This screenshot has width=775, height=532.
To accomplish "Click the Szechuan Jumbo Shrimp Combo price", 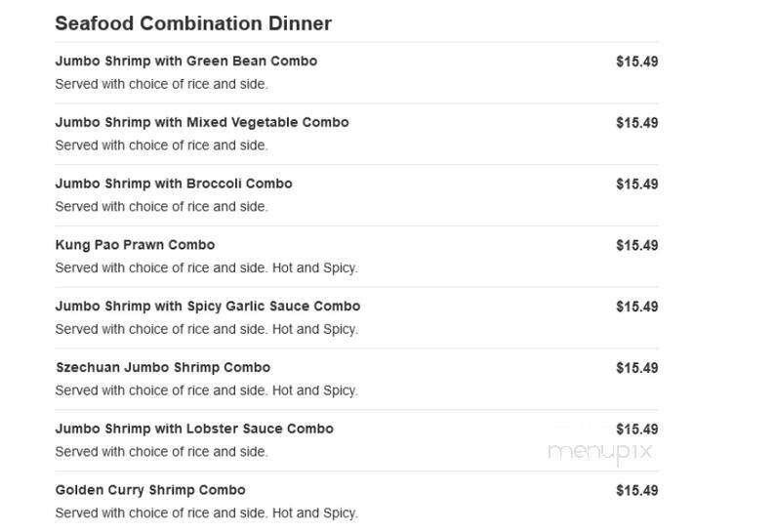I will [637, 368].
